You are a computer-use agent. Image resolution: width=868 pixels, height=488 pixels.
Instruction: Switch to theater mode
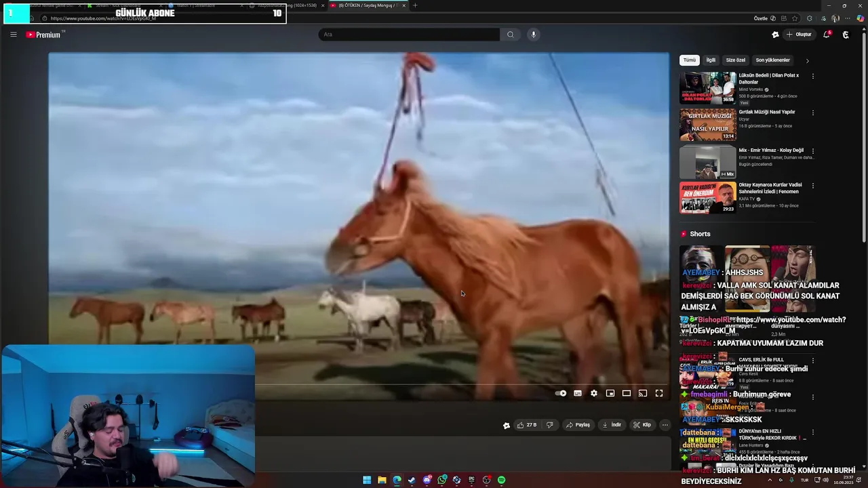tap(627, 393)
